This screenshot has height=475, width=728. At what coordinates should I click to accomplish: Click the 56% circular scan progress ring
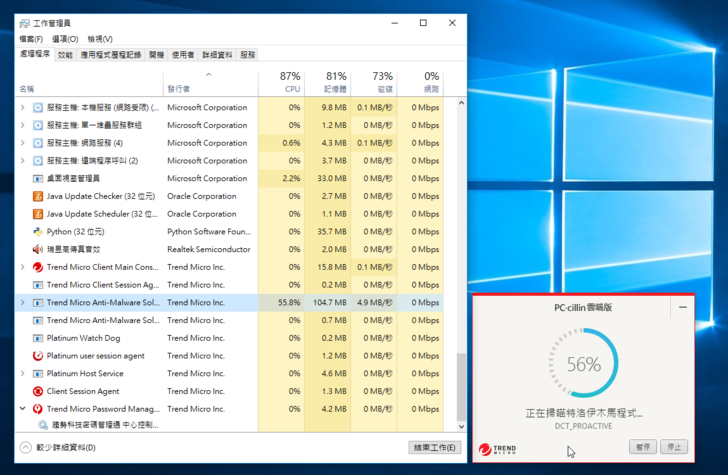[583, 364]
